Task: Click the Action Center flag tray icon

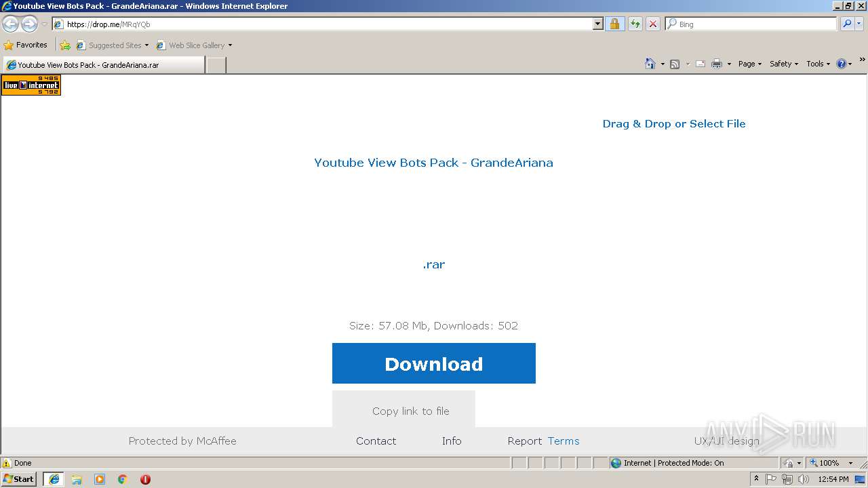Action: 772,479
